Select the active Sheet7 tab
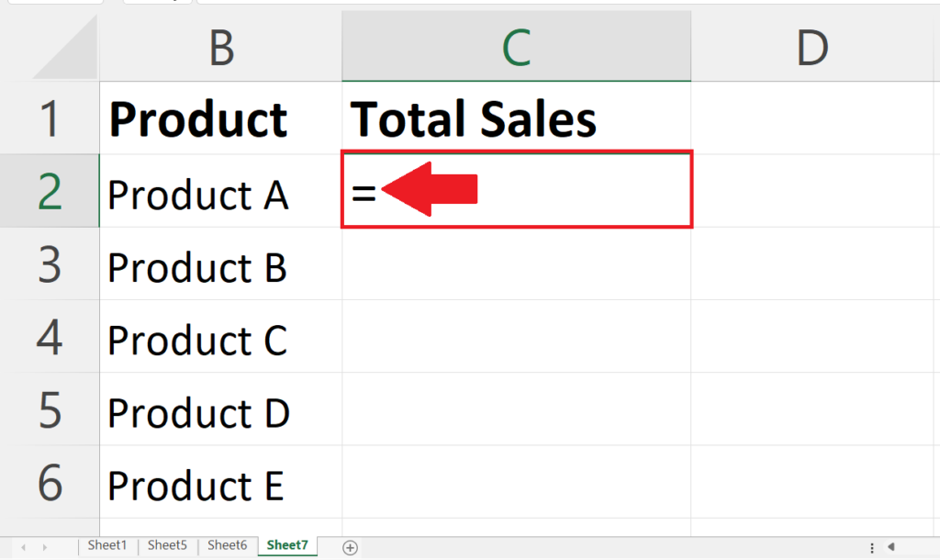The height and width of the screenshot is (560, 940). click(x=287, y=545)
